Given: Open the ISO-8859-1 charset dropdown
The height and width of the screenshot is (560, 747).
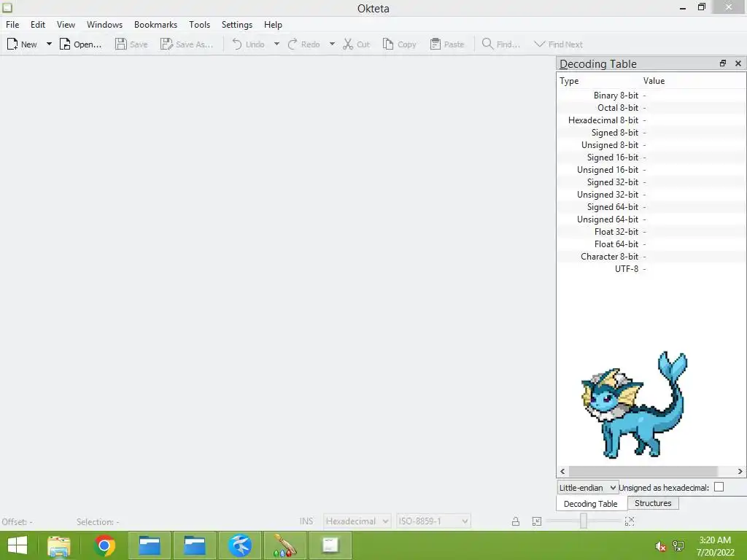Looking at the screenshot, I should (x=433, y=521).
